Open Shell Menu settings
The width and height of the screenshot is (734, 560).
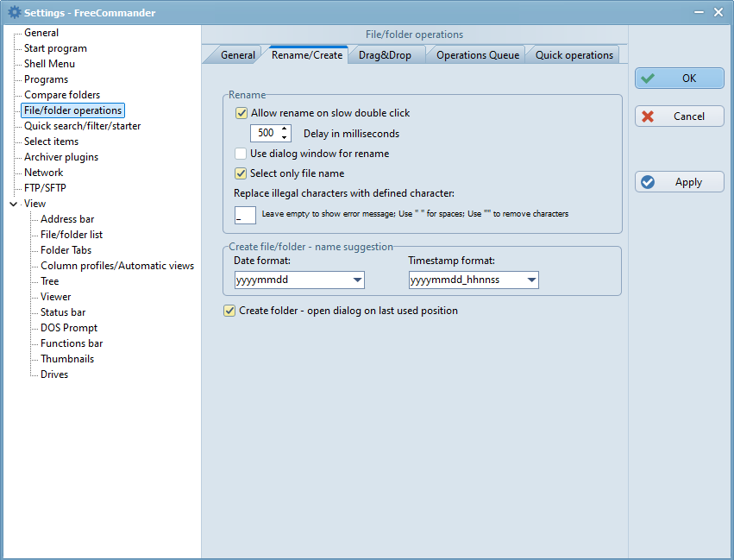click(49, 64)
